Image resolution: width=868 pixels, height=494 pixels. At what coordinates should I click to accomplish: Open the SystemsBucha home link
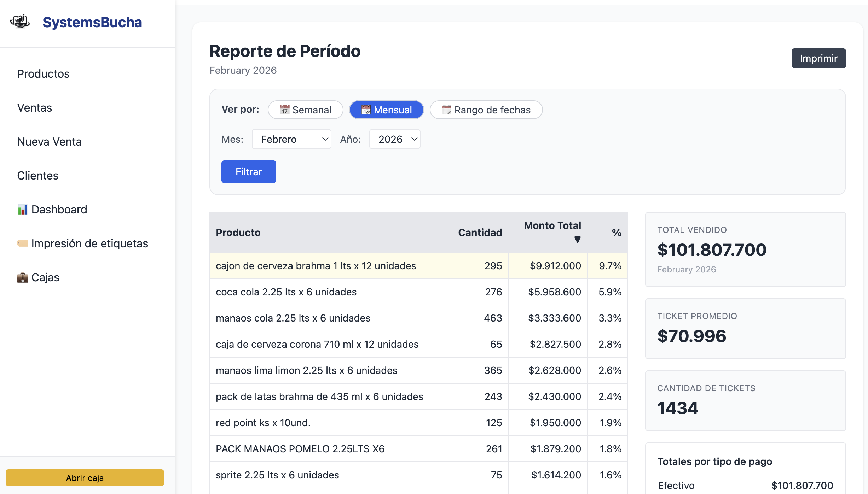(x=92, y=22)
